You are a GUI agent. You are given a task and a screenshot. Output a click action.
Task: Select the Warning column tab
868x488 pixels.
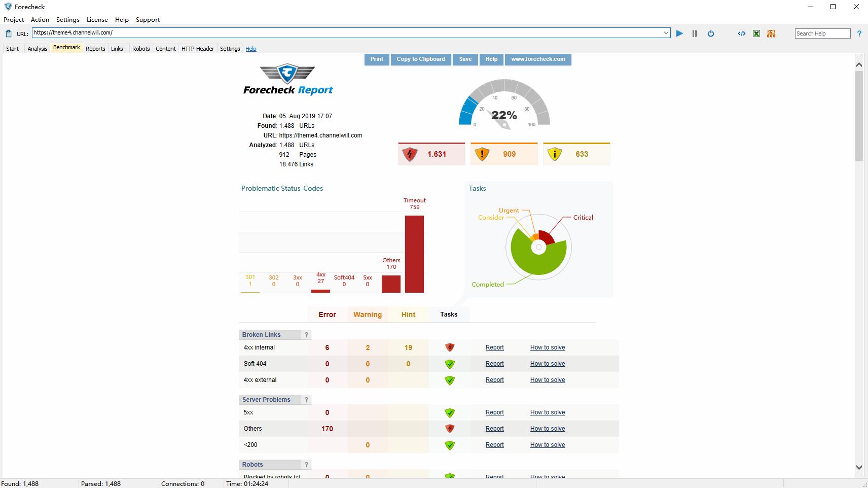coord(368,315)
